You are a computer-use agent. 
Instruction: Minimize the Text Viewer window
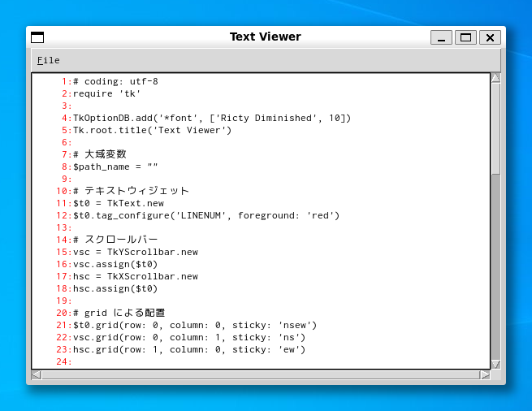tap(441, 37)
